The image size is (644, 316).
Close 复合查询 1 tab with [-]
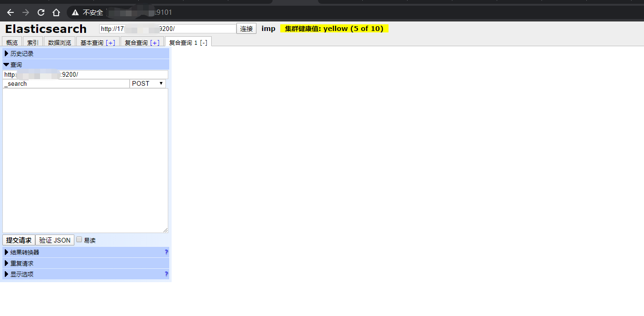click(203, 42)
